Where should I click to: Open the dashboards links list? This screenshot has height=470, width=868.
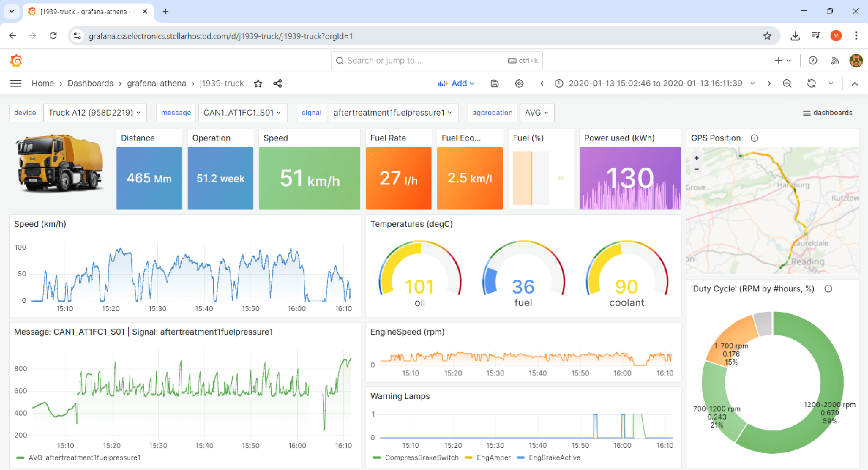[x=828, y=113]
